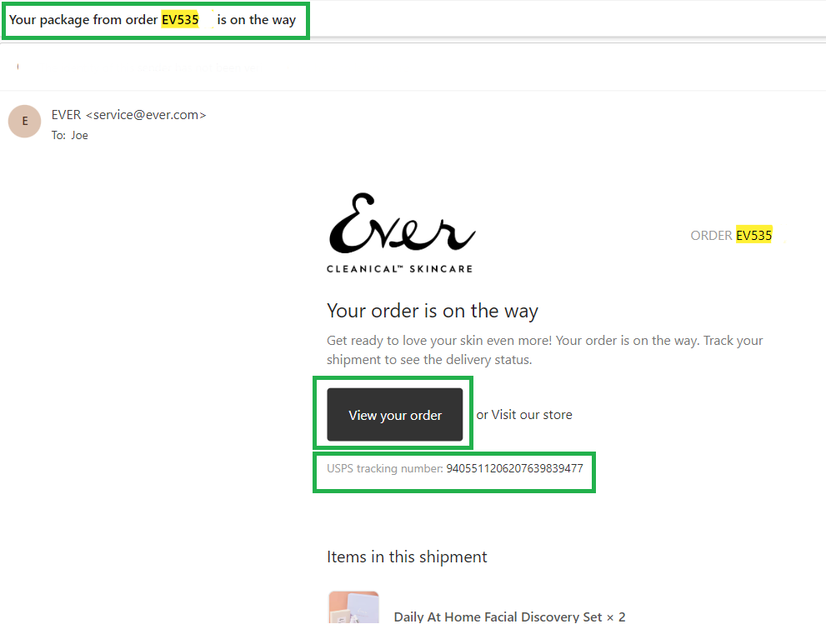Click the 'Get ready to love your skin' paragraph

pyautogui.click(x=545, y=350)
